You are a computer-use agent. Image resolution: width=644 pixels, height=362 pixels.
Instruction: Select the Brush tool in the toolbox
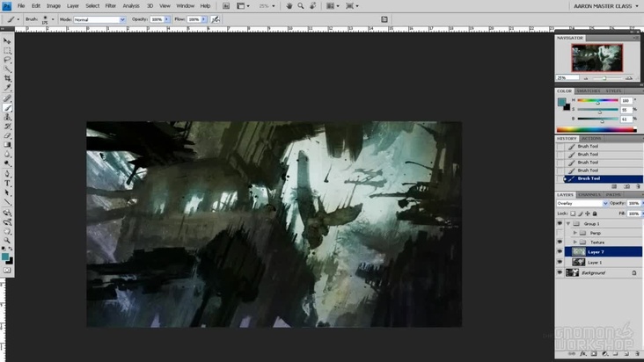click(7, 108)
